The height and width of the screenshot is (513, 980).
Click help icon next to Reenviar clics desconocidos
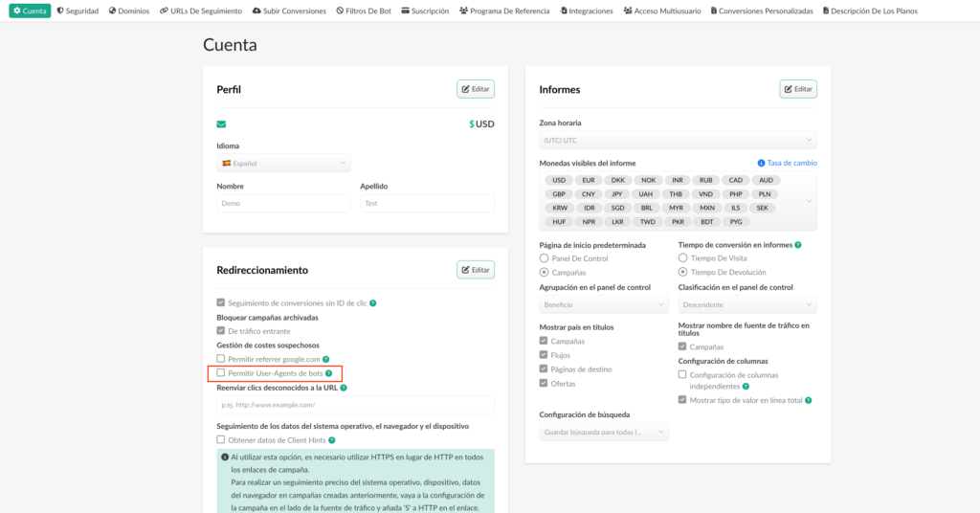[x=344, y=388]
